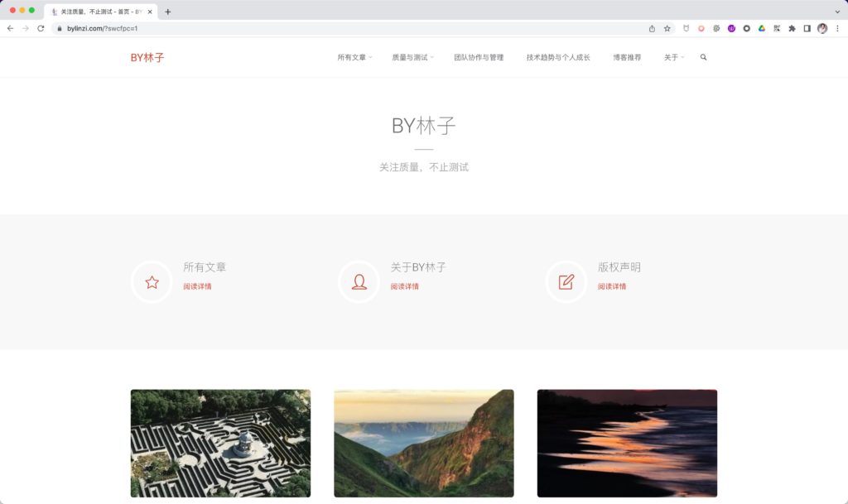Click the BY林子 site logo
The image size is (848, 504).
(147, 57)
